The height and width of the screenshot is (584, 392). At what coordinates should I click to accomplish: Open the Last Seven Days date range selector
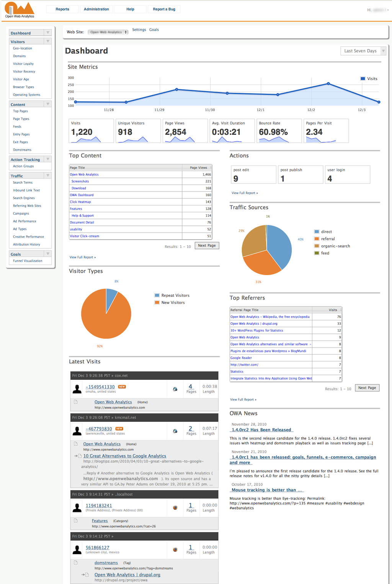point(363,50)
